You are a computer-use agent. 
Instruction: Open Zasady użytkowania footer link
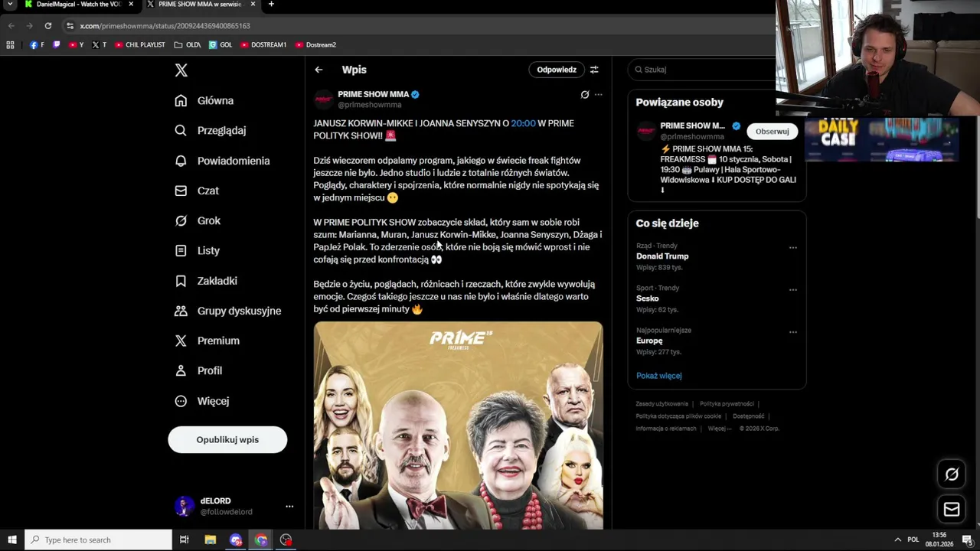661,404
